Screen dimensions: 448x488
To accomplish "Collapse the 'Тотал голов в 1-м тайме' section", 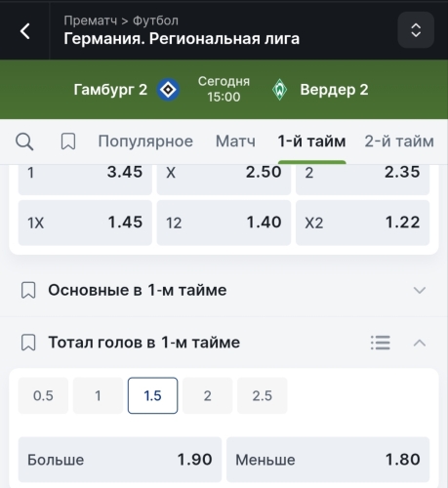I will point(420,343).
